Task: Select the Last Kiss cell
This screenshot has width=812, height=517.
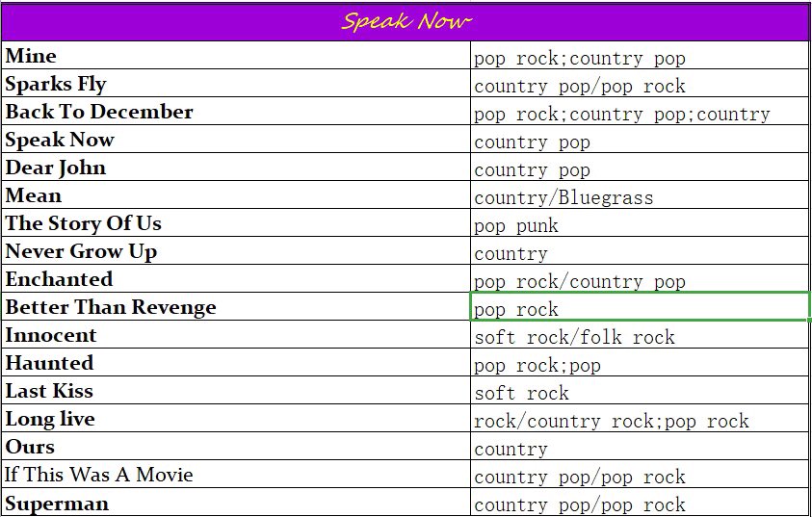Action: pyautogui.click(x=236, y=390)
